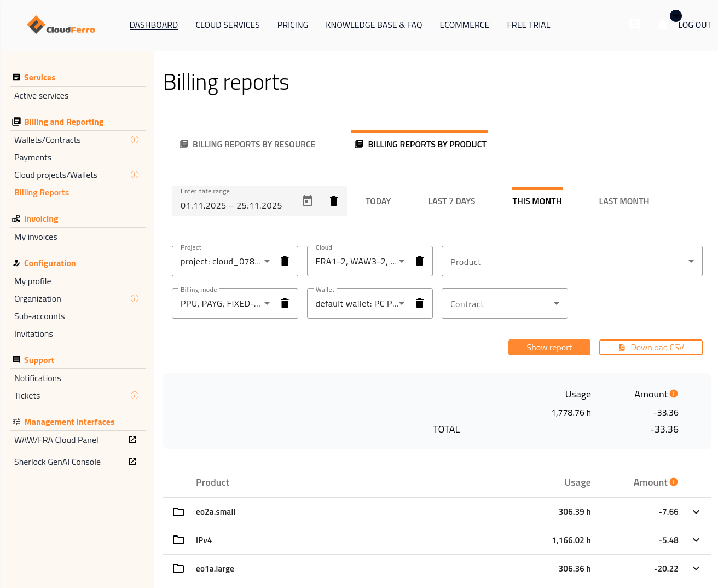This screenshot has height=588, width=718.
Task: Clear the date range with trash icon
Action: point(334,201)
